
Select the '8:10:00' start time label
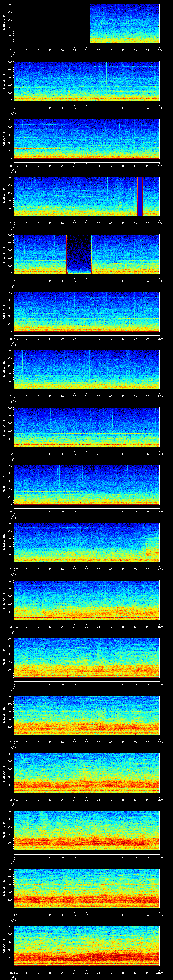(x=14, y=396)
